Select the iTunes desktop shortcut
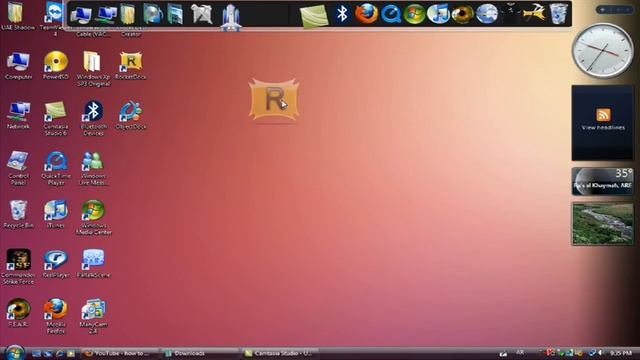Image resolution: width=640 pixels, height=360 pixels. (56, 214)
